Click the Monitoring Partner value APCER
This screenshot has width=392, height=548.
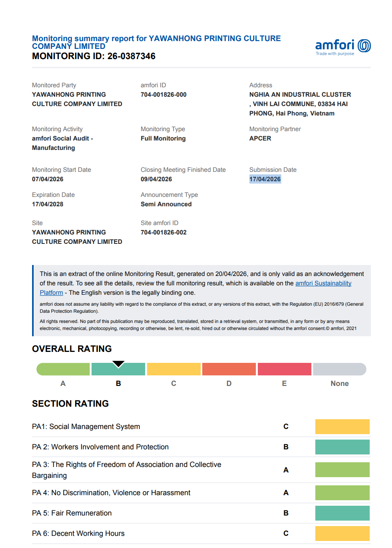[260, 139]
